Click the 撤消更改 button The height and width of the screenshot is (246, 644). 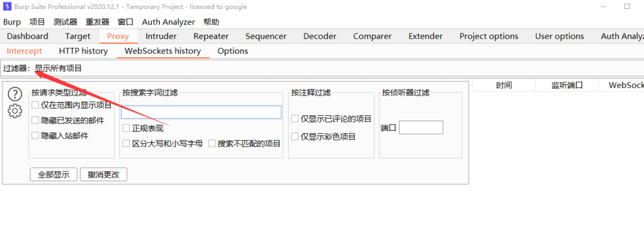[x=104, y=174]
